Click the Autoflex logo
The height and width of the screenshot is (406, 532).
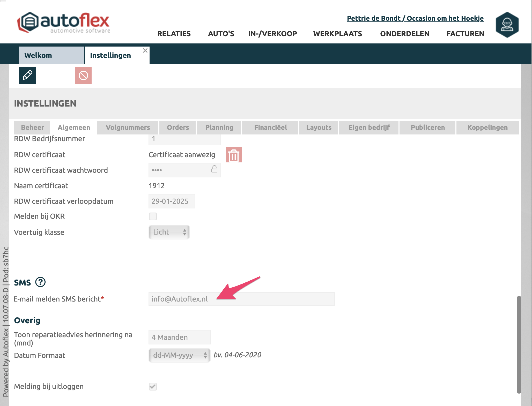click(x=64, y=23)
